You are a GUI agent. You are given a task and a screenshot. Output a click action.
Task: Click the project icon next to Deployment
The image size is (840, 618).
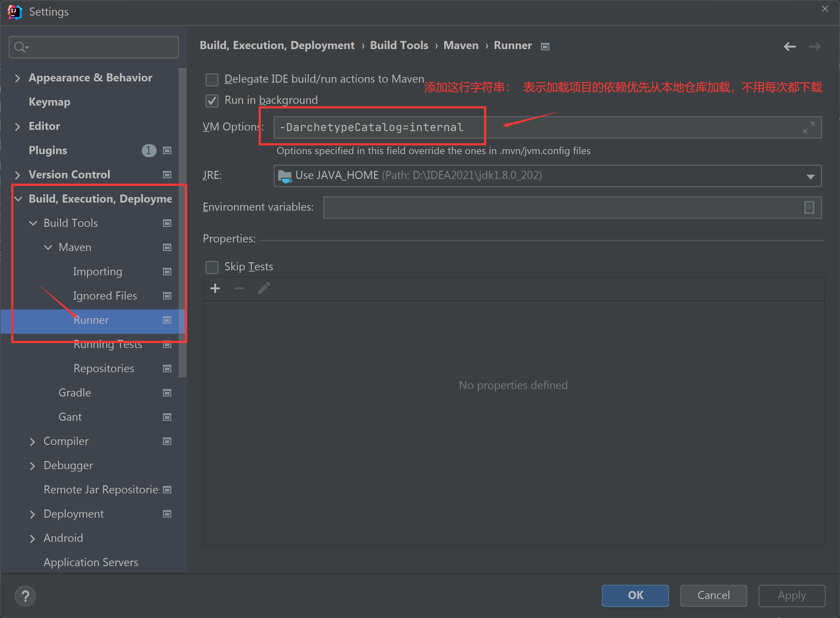(167, 514)
